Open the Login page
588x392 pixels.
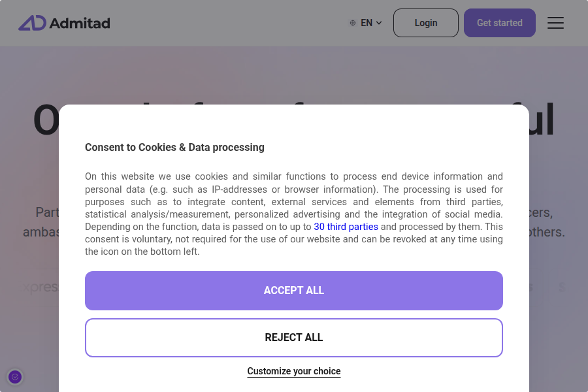pyautogui.click(x=425, y=22)
